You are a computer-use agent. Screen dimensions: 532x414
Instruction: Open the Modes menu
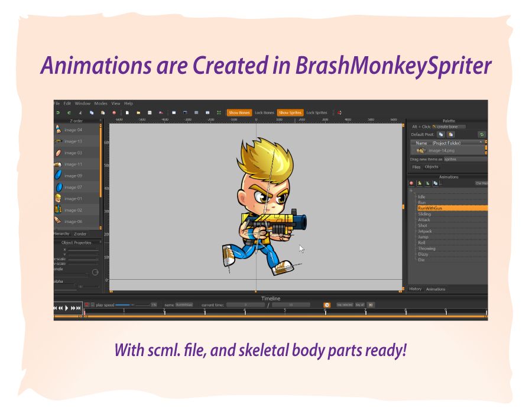(x=100, y=103)
